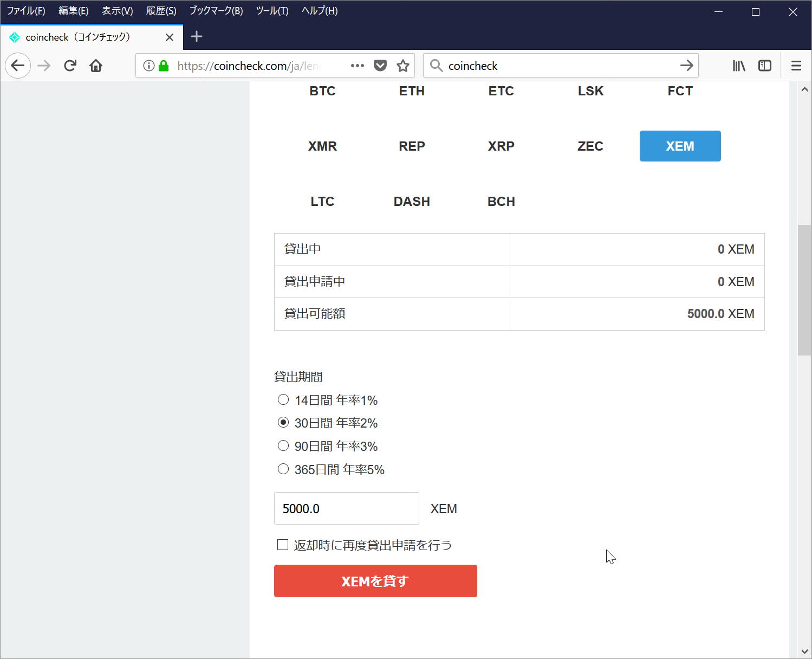Select the REP currency
812x659 pixels.
[x=412, y=146]
